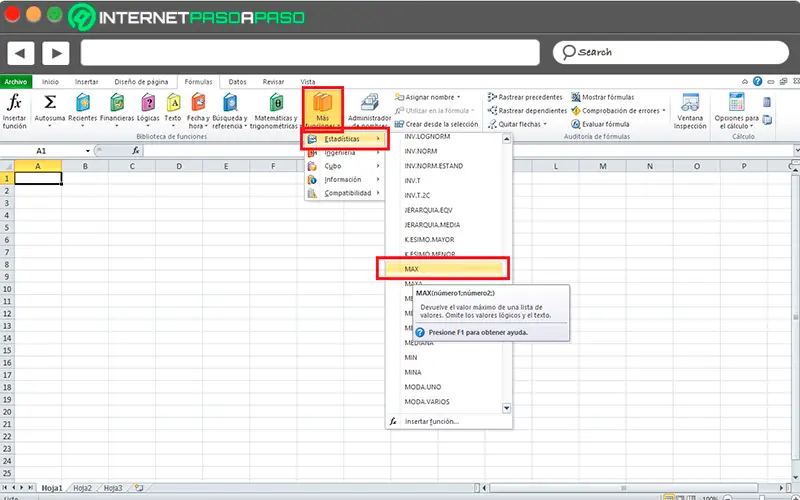Click the Insertar función fx icon
Viewport: 800px width, 500px height.
click(14, 104)
